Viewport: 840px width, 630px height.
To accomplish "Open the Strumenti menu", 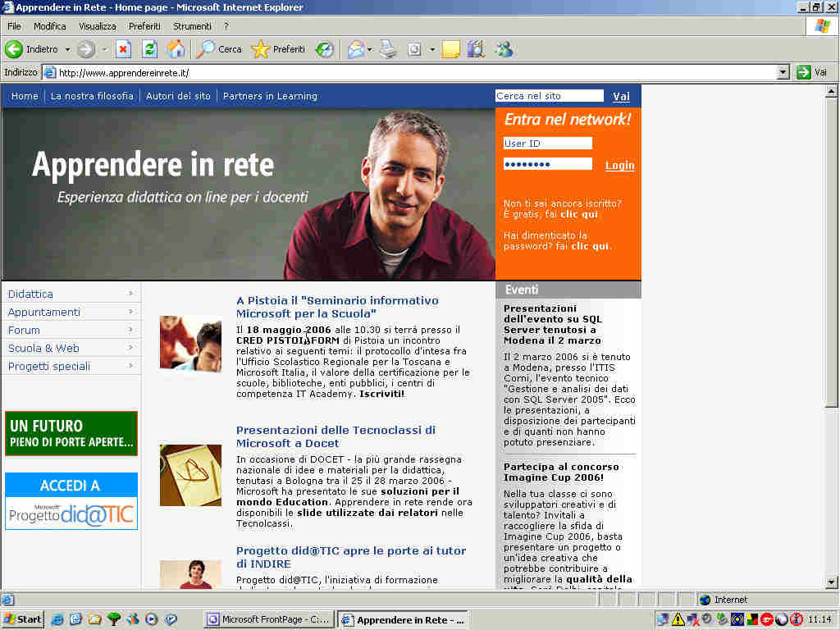I will (192, 26).
